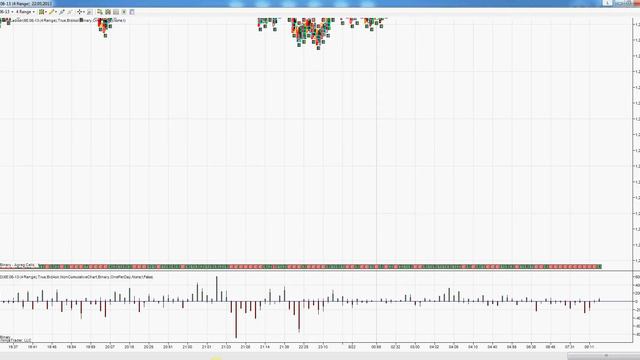Click the chart trader toolbar icon
Screen dimensions: 640x360
99,12
